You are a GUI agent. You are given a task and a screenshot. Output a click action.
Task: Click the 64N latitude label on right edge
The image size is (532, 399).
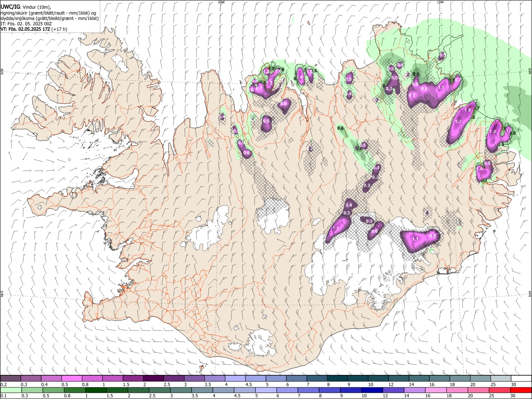point(530,294)
